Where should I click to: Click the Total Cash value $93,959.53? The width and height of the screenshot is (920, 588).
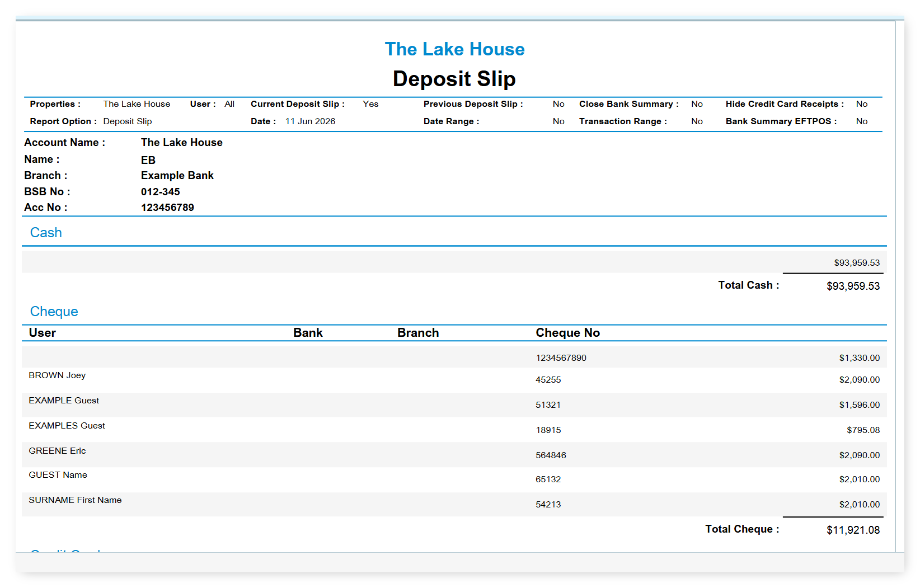853,286
